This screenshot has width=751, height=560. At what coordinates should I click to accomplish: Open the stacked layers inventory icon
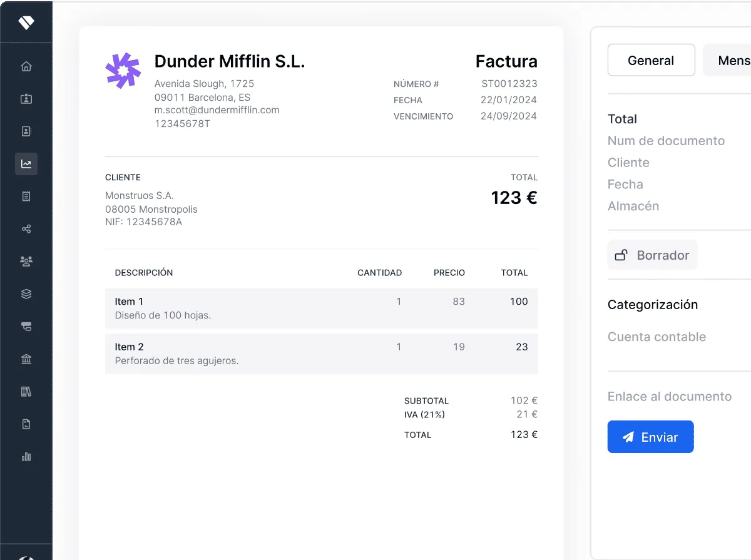coord(26,294)
